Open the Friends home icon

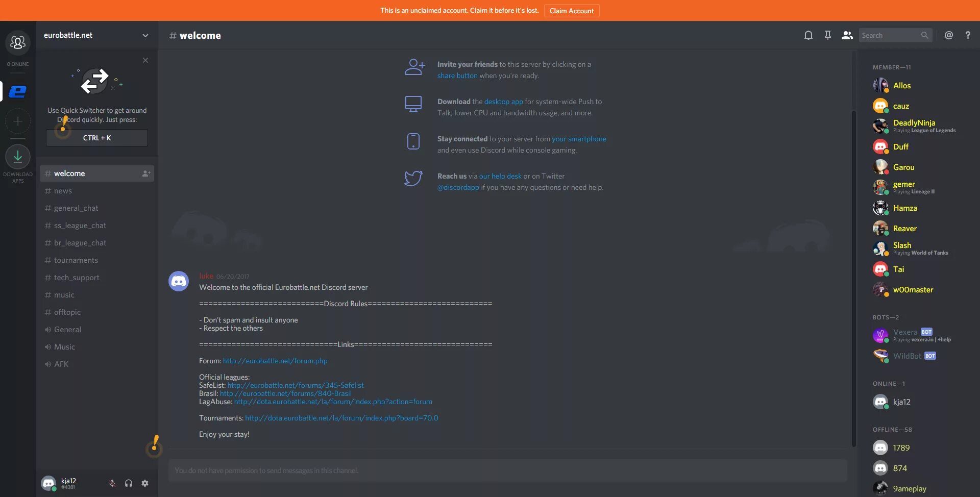point(18,43)
